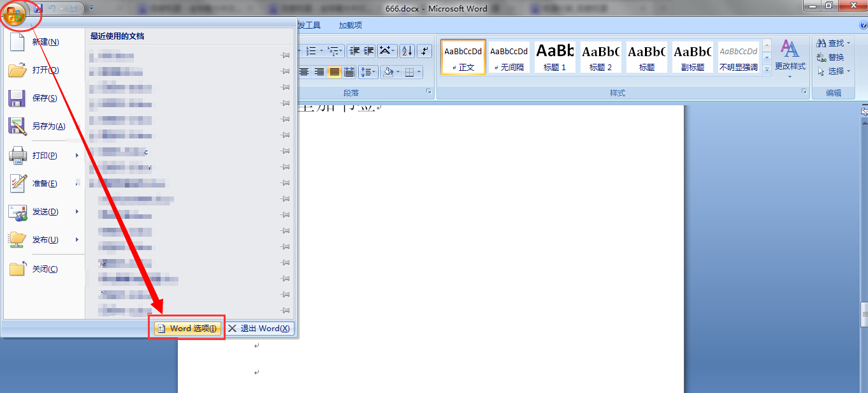Pin the bottommost recent document
The height and width of the screenshot is (393, 868).
[285, 311]
